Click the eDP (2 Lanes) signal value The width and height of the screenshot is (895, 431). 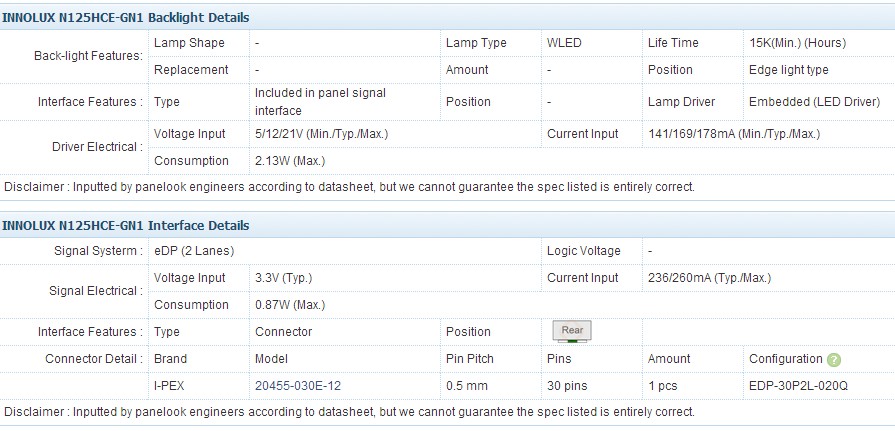pos(194,251)
